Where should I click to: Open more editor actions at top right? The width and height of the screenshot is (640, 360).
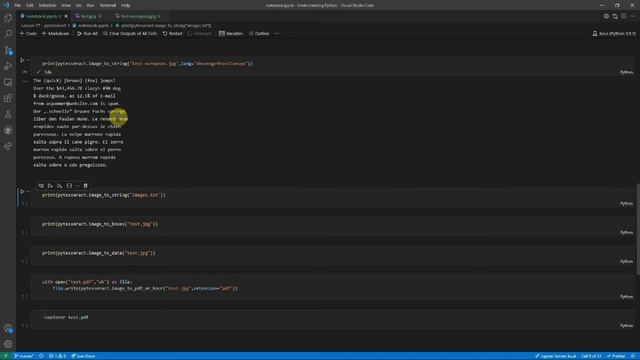click(632, 16)
